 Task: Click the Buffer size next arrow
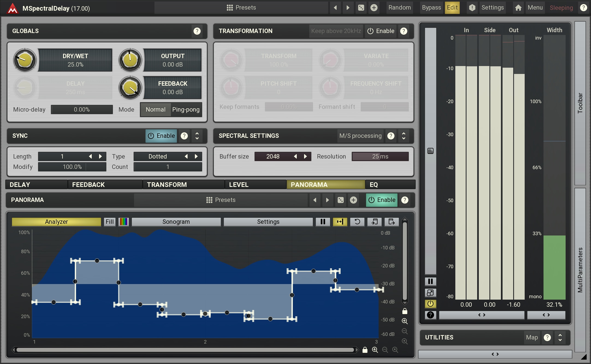click(x=305, y=156)
